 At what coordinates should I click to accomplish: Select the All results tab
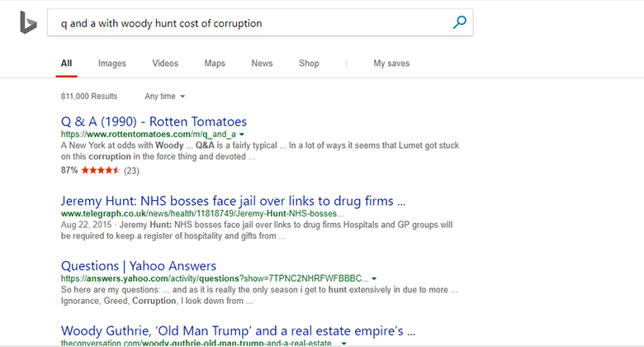(x=66, y=64)
